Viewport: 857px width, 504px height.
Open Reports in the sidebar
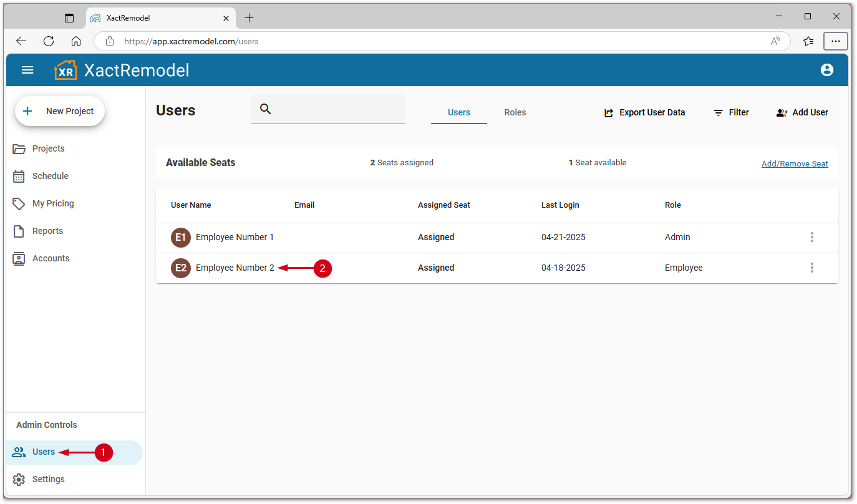click(47, 231)
